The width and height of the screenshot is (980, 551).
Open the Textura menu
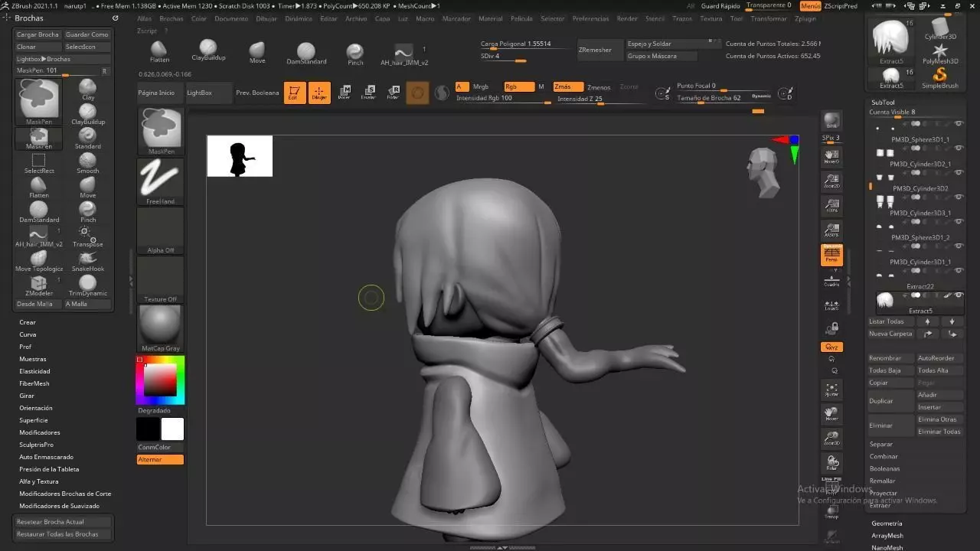(x=711, y=18)
